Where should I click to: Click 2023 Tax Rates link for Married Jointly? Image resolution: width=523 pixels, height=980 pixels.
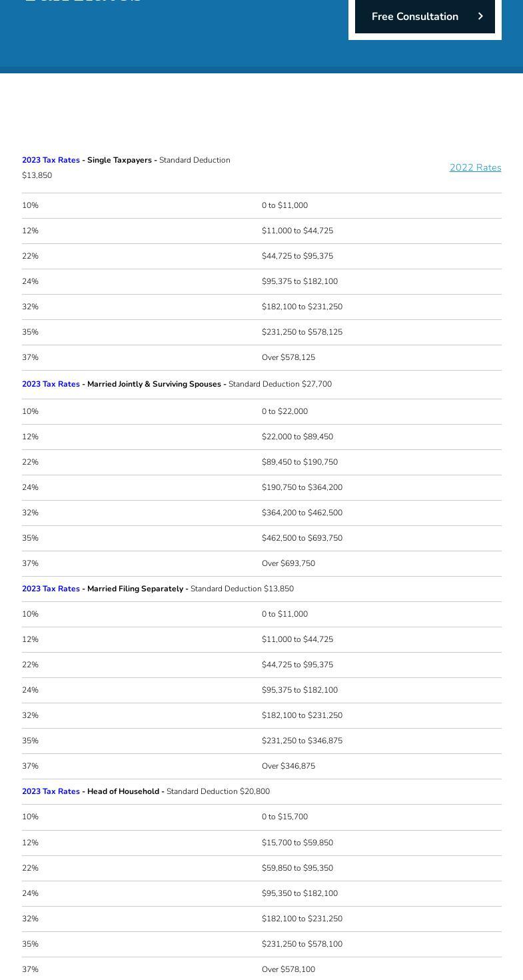click(51, 384)
